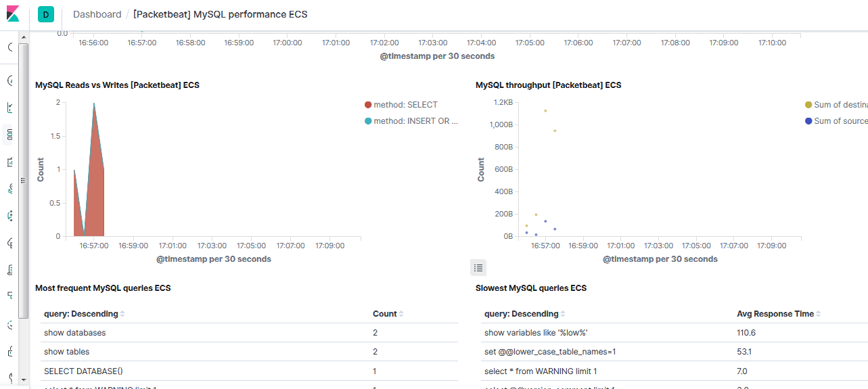Click count value for show tables

click(x=375, y=352)
